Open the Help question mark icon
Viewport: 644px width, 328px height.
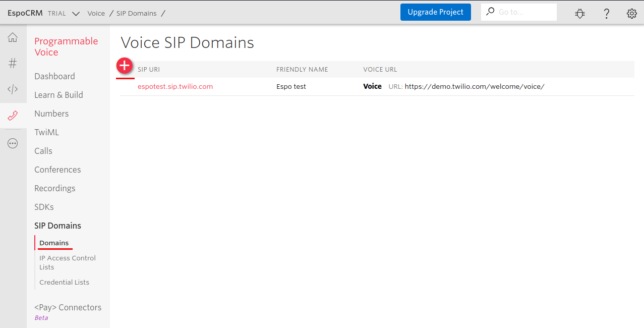coord(606,13)
